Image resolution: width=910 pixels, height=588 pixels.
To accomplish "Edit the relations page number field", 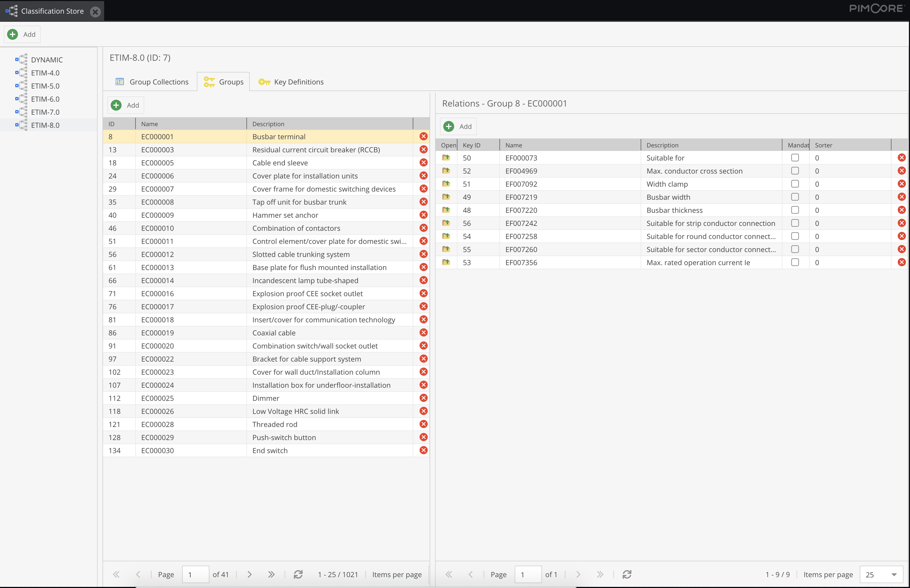I will click(x=528, y=574).
